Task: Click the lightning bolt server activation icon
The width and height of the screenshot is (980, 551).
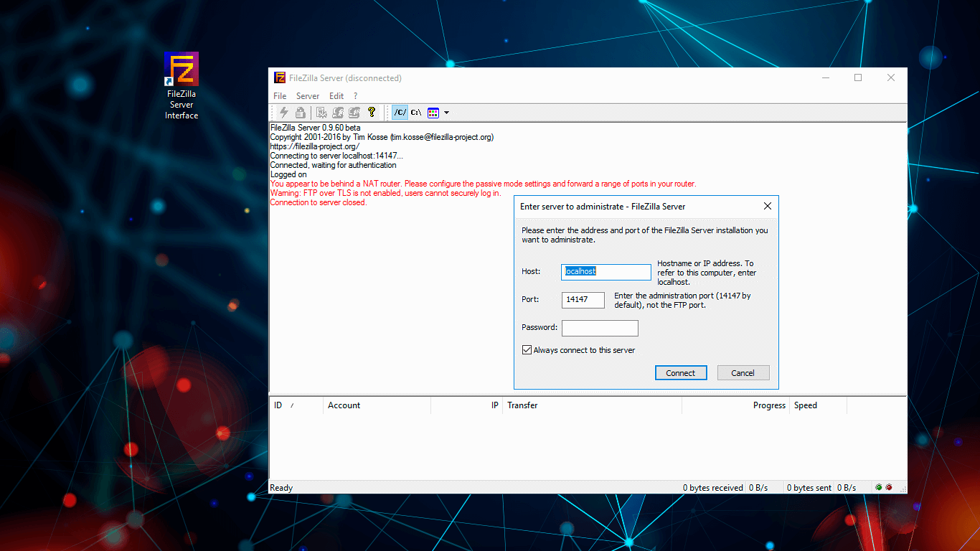Action: click(x=283, y=113)
